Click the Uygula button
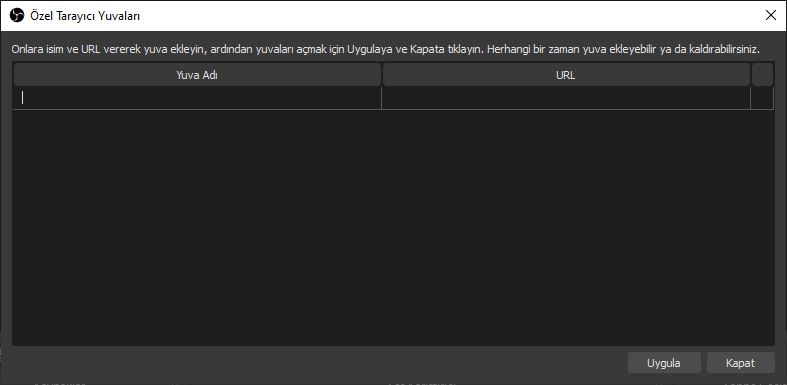The height and width of the screenshot is (385, 787). click(x=664, y=363)
